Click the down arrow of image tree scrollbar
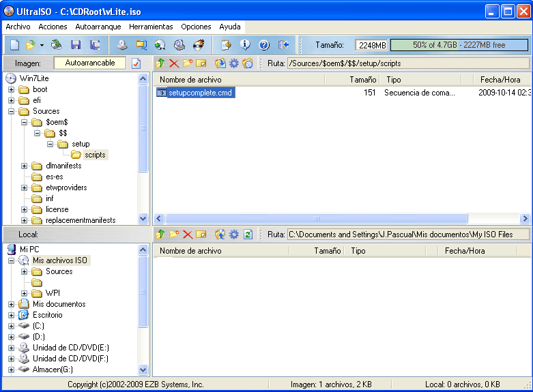 (143, 219)
